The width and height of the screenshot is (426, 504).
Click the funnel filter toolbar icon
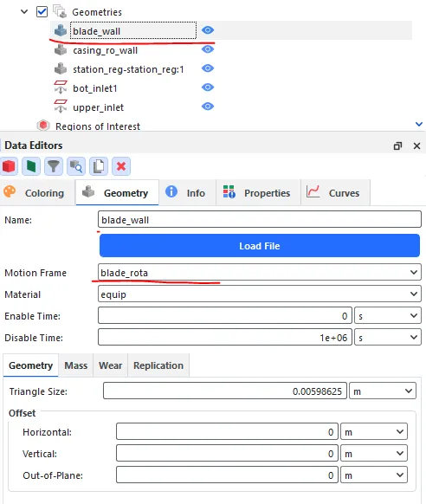click(x=54, y=166)
